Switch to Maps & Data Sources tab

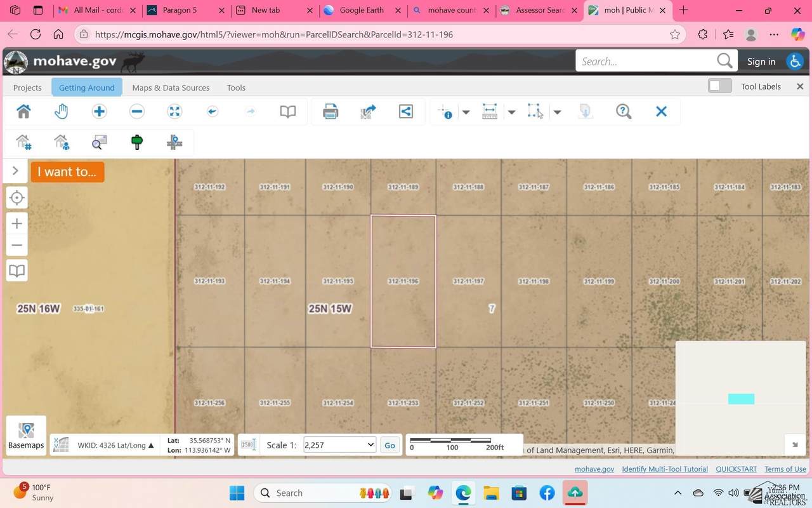[x=171, y=88]
